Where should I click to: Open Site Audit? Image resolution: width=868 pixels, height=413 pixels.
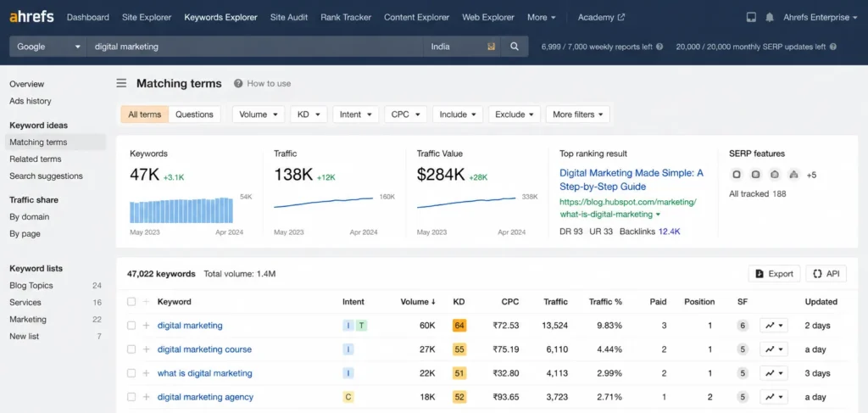coord(289,17)
